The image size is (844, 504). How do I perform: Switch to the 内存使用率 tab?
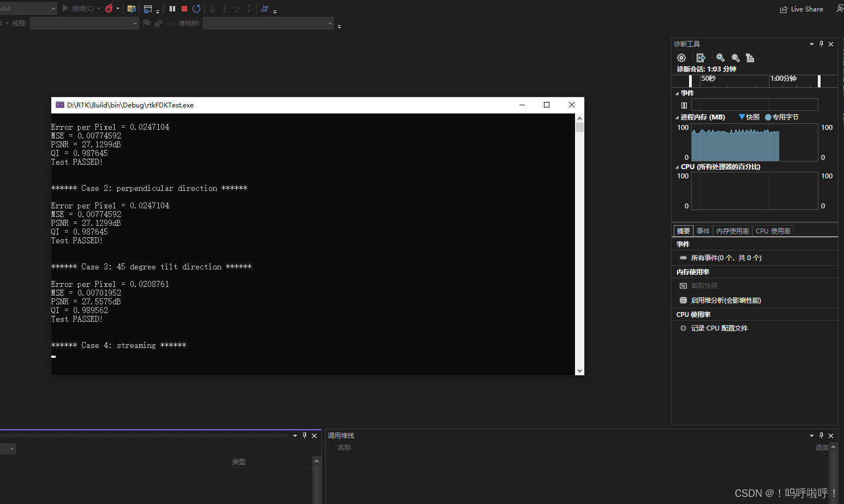pos(733,231)
